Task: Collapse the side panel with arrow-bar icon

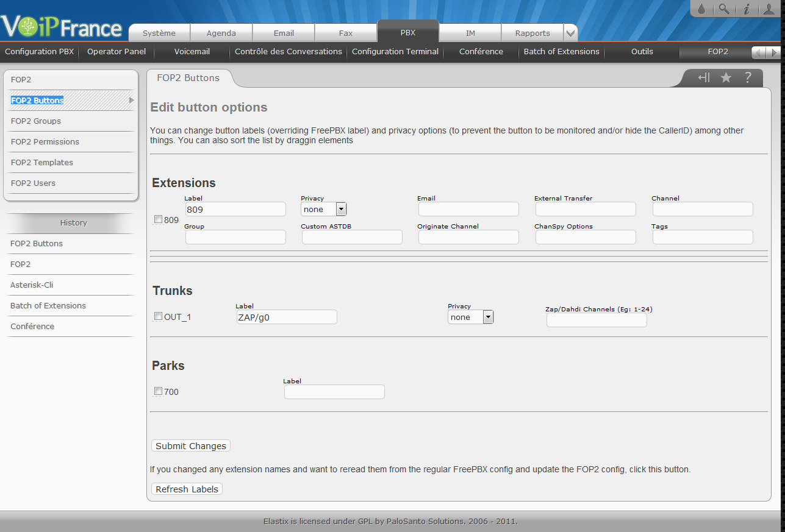Action: tap(704, 77)
